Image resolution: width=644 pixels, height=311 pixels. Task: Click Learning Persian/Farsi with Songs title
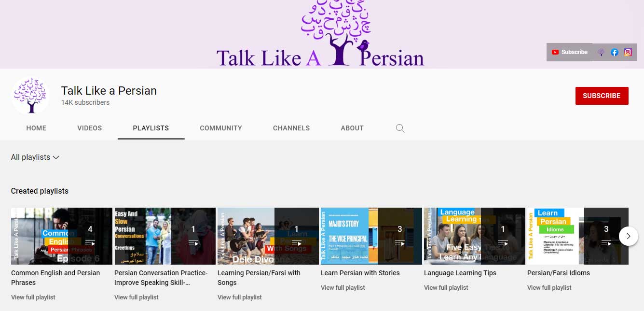point(259,278)
